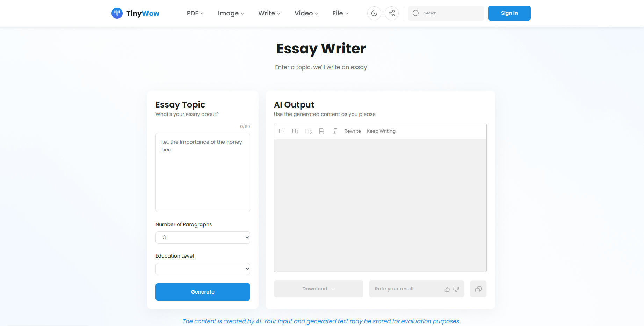Open the PDF menu

[195, 13]
